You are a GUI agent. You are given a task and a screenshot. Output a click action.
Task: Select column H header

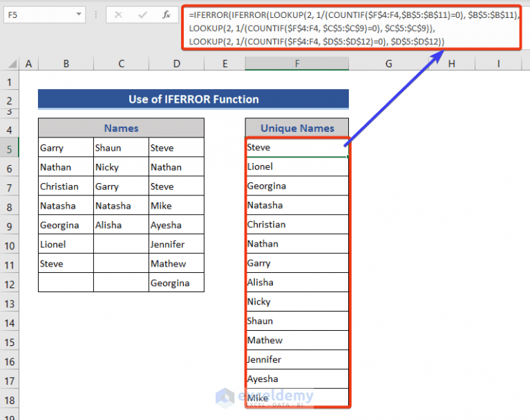point(452,63)
